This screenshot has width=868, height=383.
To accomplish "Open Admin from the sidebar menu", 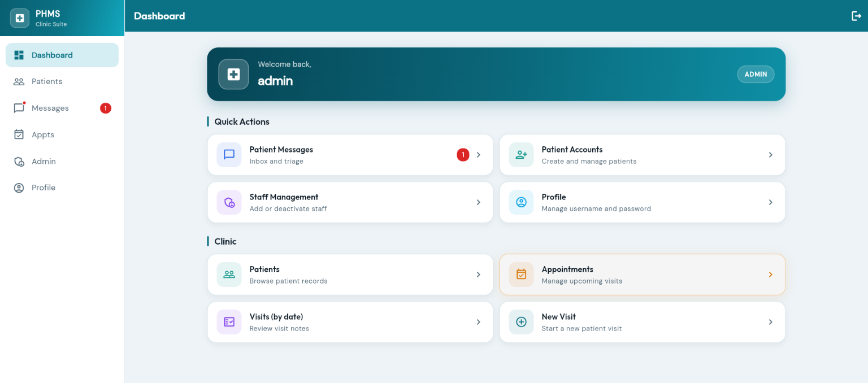I will [62, 161].
